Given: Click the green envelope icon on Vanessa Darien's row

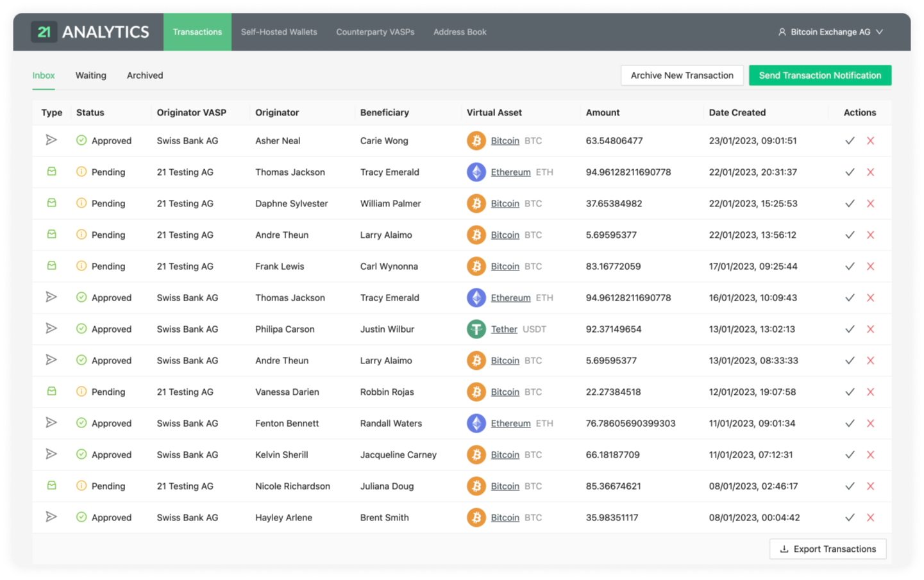Looking at the screenshot, I should (x=51, y=392).
